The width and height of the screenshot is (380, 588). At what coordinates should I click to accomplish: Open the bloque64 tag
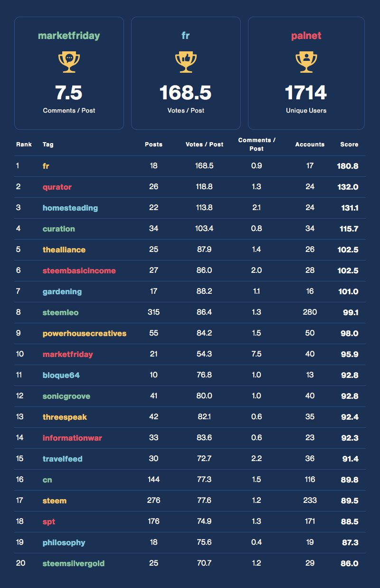(x=61, y=375)
